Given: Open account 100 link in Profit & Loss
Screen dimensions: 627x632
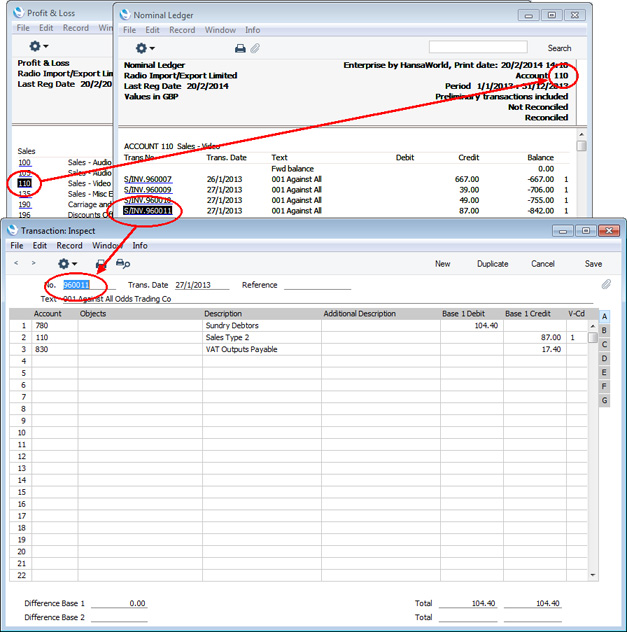Looking at the screenshot, I should click(x=24, y=162).
